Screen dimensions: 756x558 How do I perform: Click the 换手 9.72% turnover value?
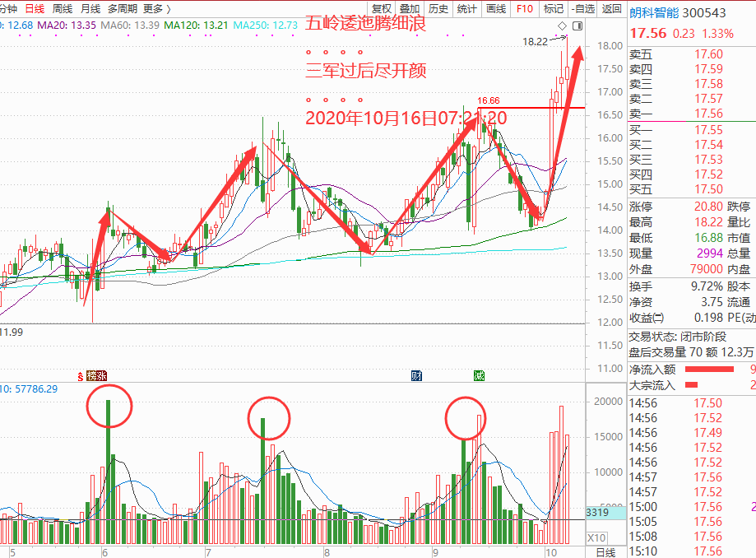(707, 286)
